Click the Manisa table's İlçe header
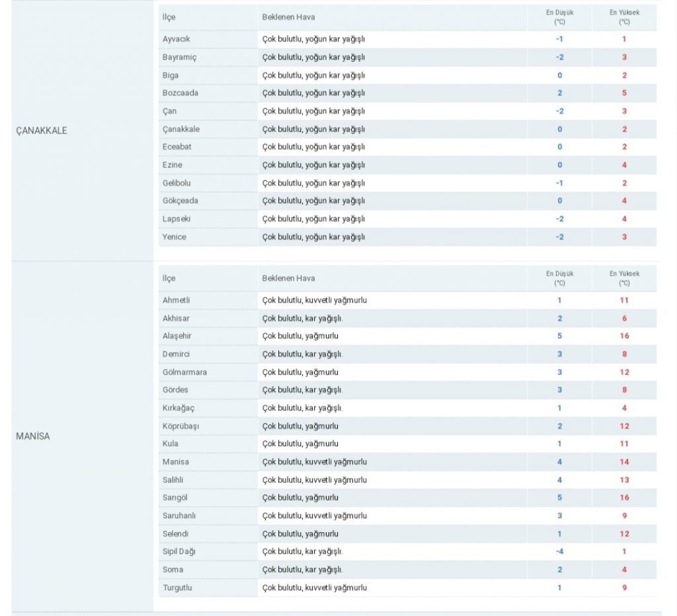This screenshot has width=677, height=616. click(x=169, y=278)
